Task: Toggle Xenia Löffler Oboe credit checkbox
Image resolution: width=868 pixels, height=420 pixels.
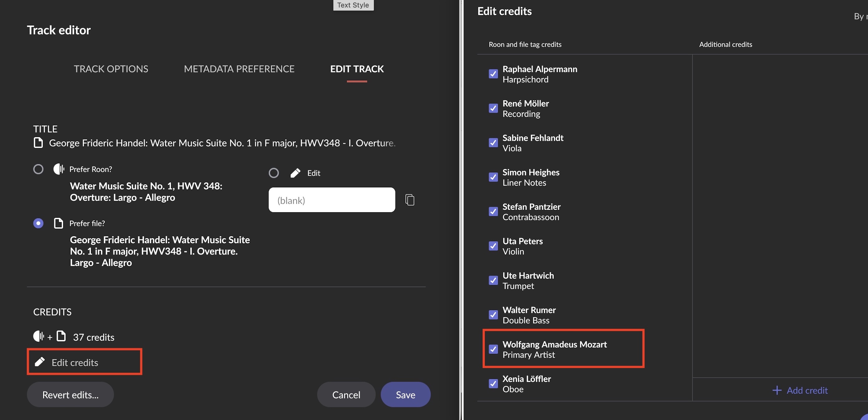Action: pos(493,384)
